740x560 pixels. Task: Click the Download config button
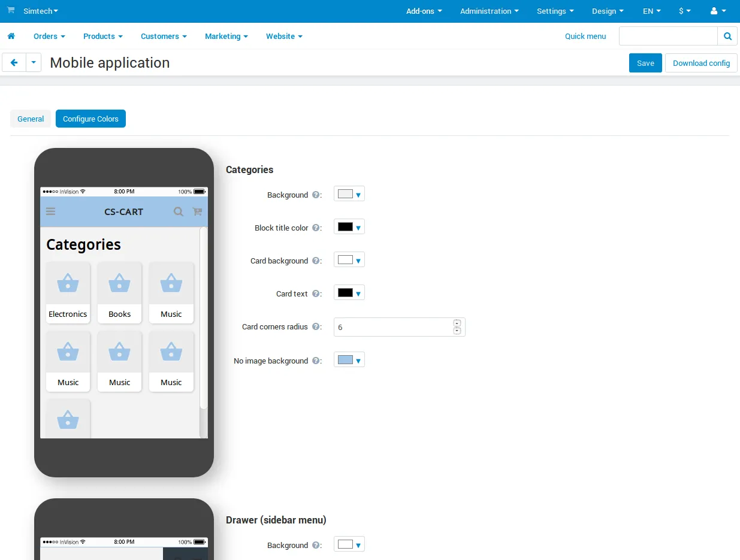click(701, 63)
